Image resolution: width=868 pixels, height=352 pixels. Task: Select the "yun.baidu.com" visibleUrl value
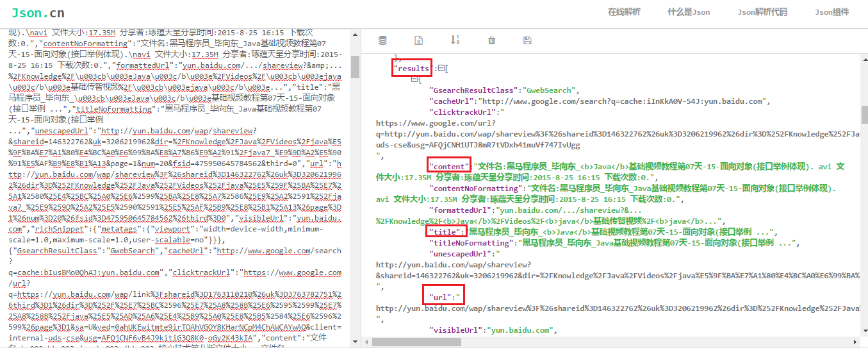tap(521, 330)
